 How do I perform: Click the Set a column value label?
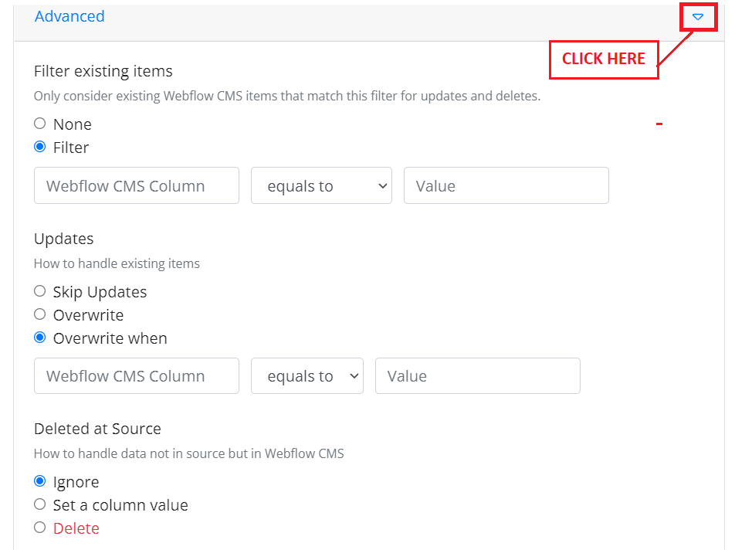[x=120, y=506]
